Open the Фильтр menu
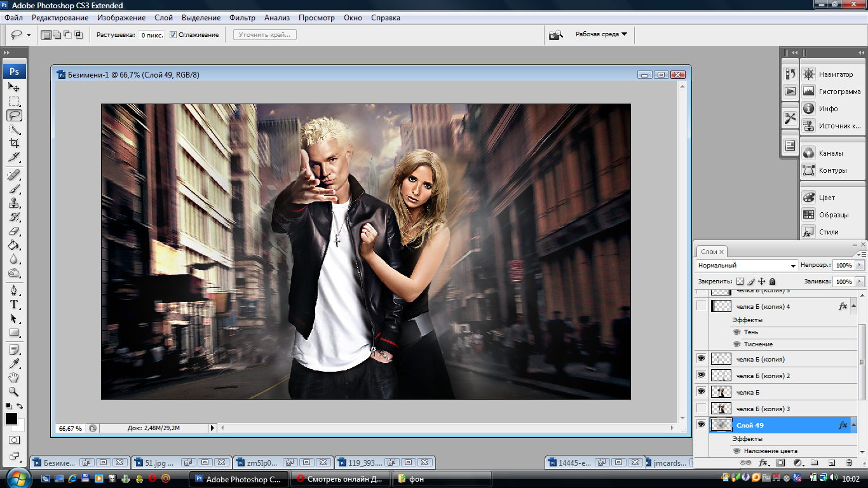This screenshot has height=488, width=868. 242,18
